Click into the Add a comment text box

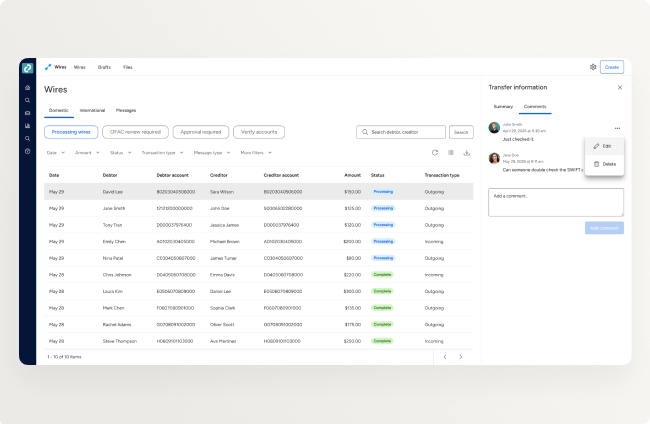coord(556,202)
